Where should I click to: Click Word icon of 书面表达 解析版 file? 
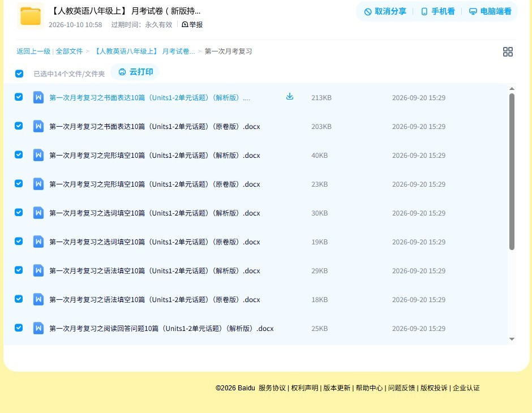[x=38, y=98]
